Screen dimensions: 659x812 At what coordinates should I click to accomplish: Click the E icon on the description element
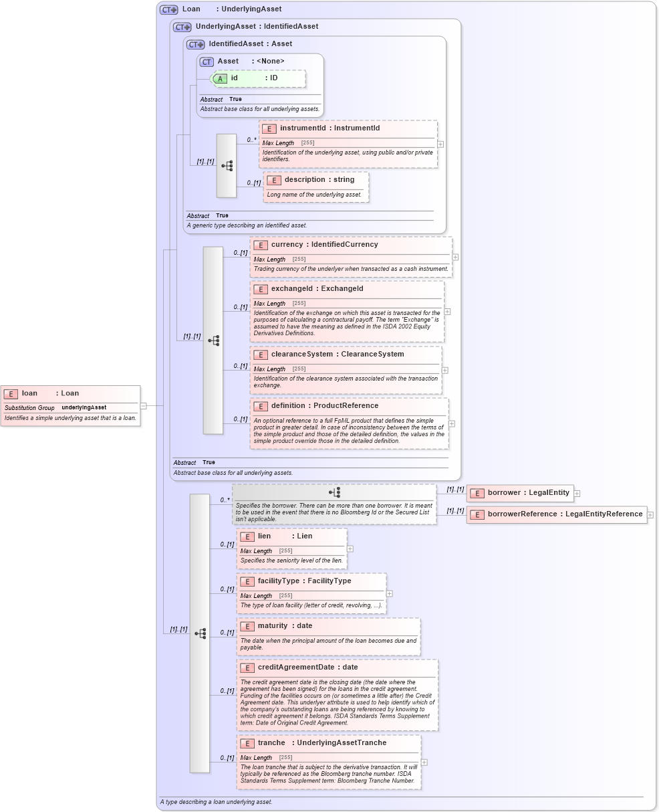pos(273,179)
